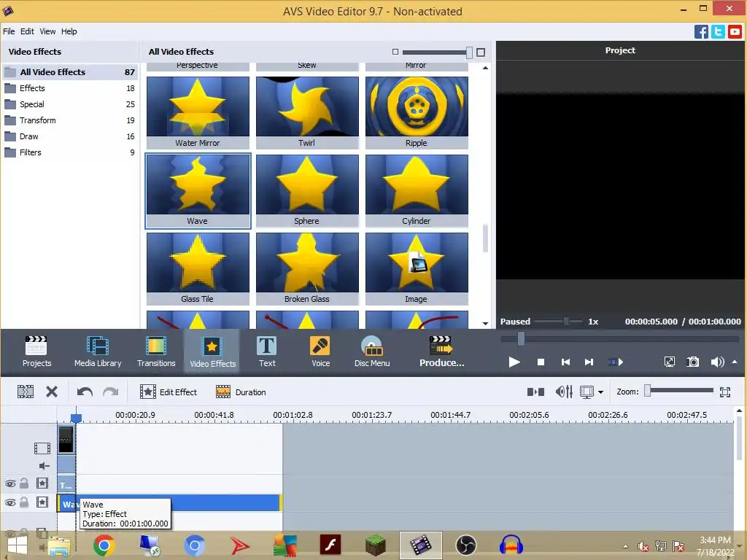Open the Projects section
This screenshot has height=560, width=747.
(36, 351)
